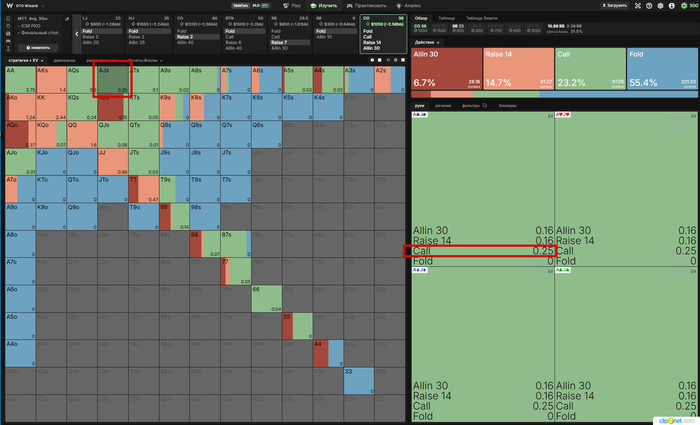The image size is (700, 425).
Task: Open the Действия dropdown
Action: [427, 42]
